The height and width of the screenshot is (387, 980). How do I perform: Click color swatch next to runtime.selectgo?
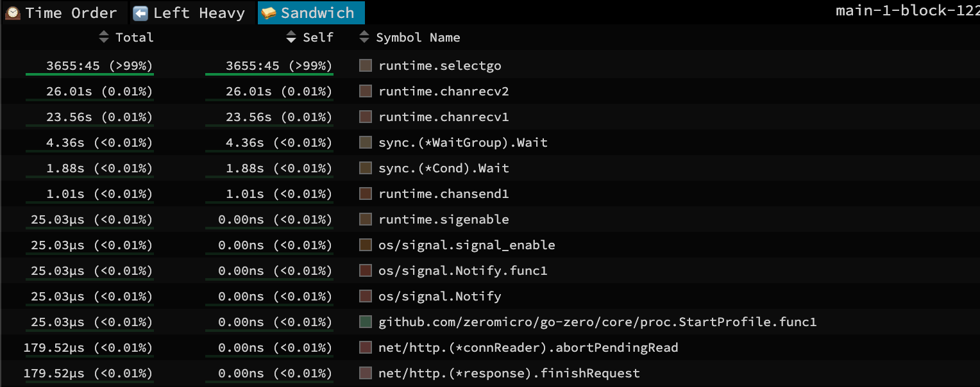pyautogui.click(x=366, y=65)
